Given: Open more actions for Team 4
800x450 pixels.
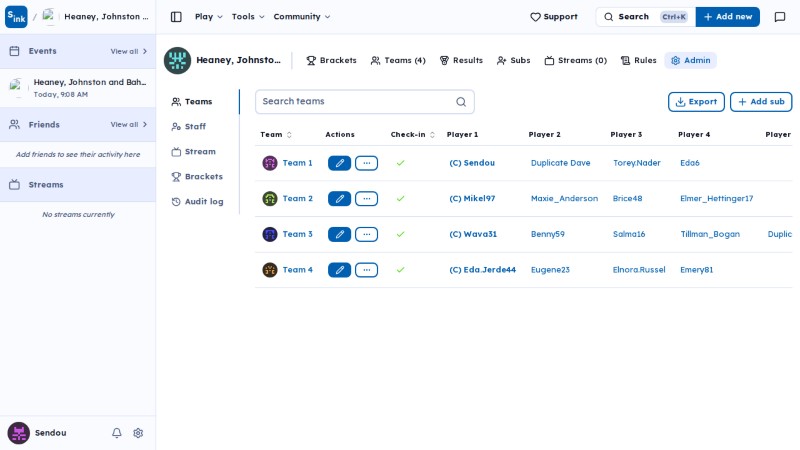Looking at the screenshot, I should 366,270.
